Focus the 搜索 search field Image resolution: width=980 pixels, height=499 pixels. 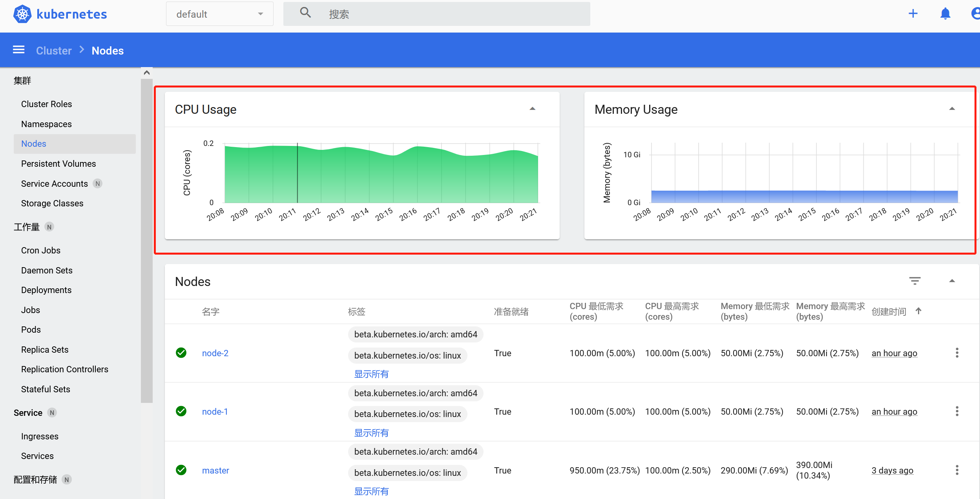coord(451,14)
